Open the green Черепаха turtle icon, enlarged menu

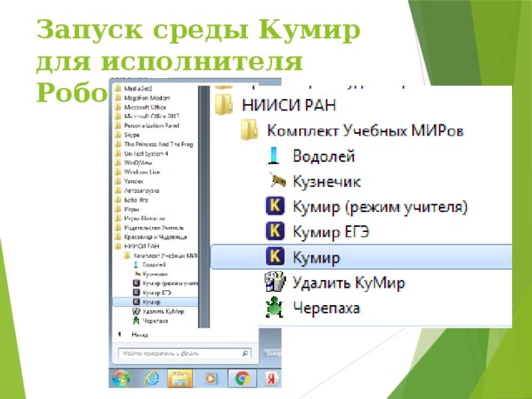point(274,308)
